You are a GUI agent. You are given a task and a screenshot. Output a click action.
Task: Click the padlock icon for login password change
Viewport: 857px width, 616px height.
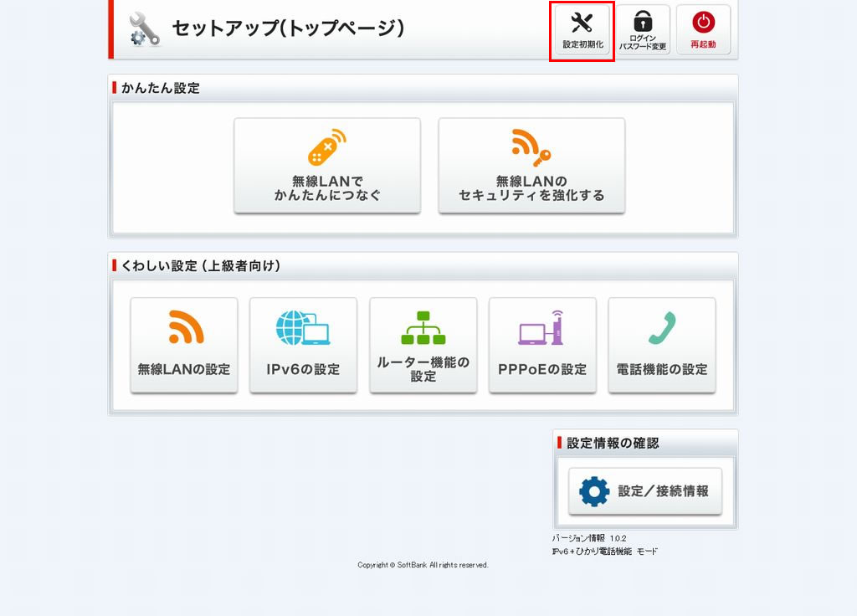[643, 21]
